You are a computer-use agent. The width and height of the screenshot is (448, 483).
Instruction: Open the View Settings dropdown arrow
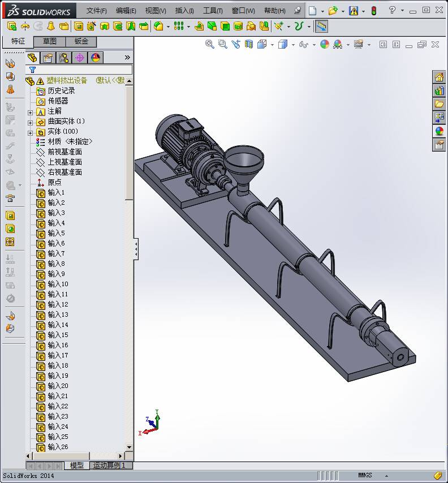[369, 45]
